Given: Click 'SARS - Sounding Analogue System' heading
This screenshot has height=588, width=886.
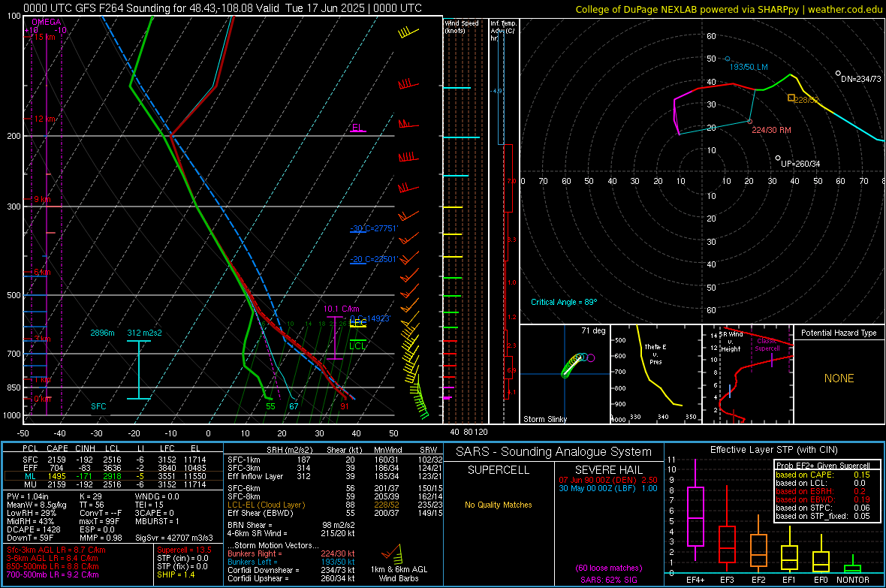Looking at the screenshot, I should tap(554, 452).
